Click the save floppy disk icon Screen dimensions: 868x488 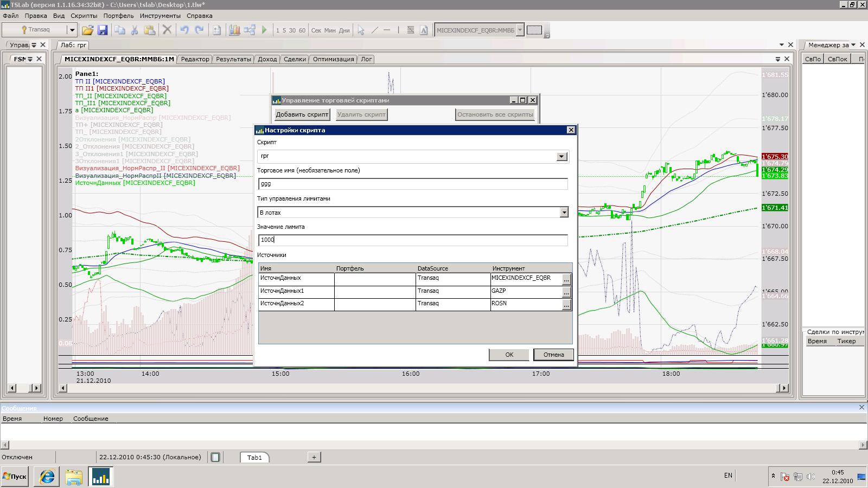(102, 30)
